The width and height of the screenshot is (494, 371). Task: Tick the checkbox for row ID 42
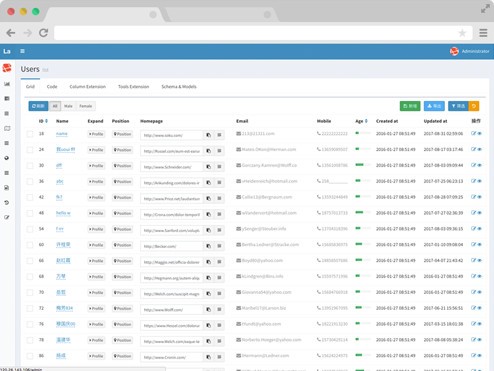[x=30, y=197]
